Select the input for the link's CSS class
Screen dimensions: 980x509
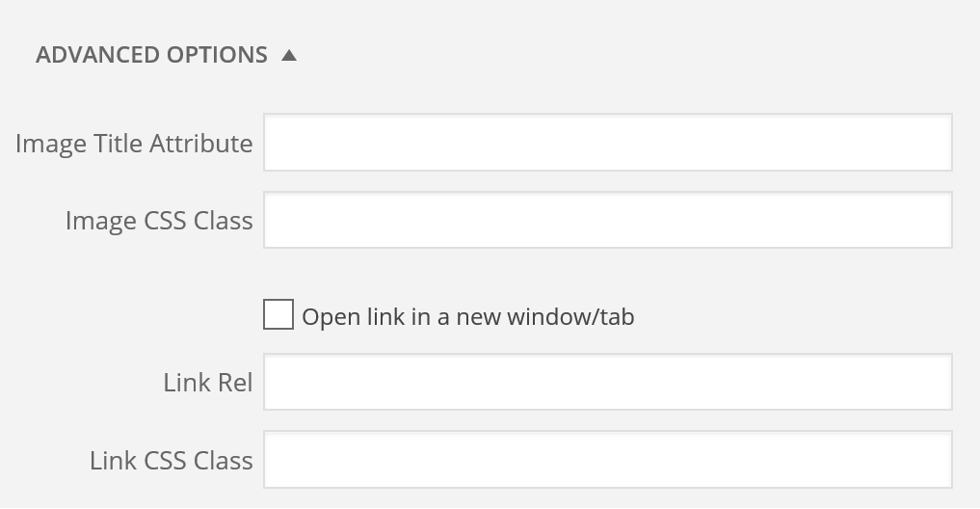pos(607,459)
